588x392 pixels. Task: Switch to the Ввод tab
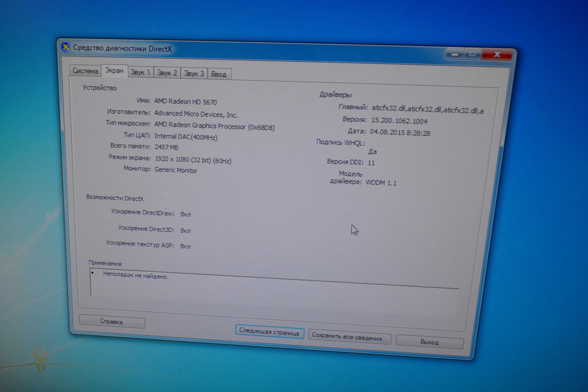point(219,74)
